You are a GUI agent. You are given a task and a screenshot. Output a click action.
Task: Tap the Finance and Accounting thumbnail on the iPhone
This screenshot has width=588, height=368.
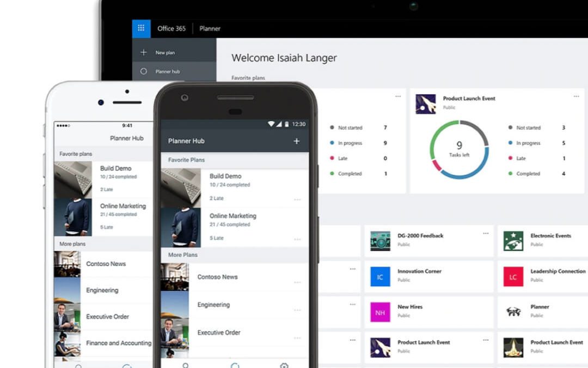[x=68, y=343]
